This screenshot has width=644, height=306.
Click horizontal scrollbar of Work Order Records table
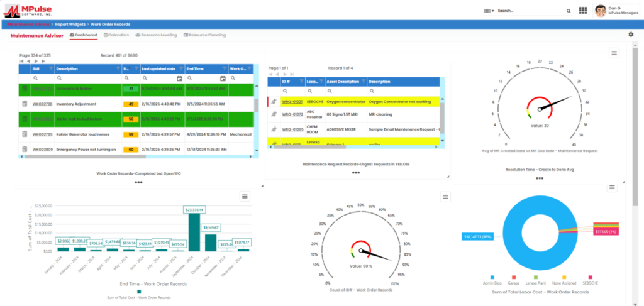[86, 156]
